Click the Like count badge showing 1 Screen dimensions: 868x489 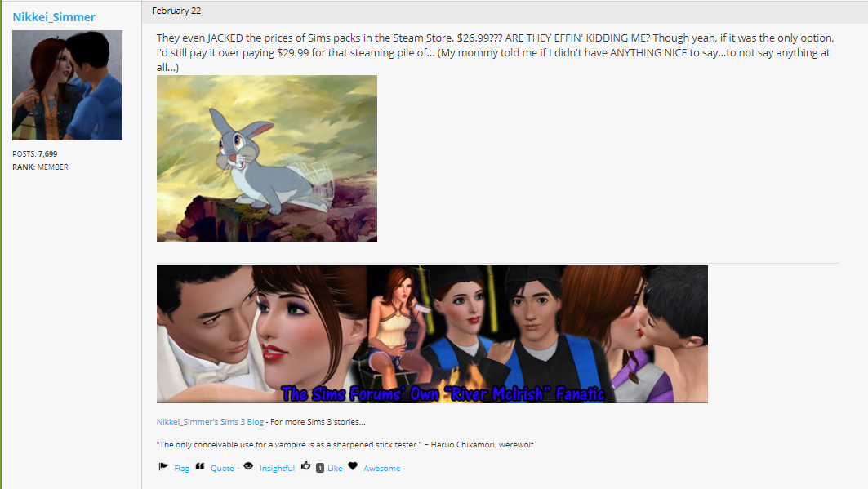point(320,468)
